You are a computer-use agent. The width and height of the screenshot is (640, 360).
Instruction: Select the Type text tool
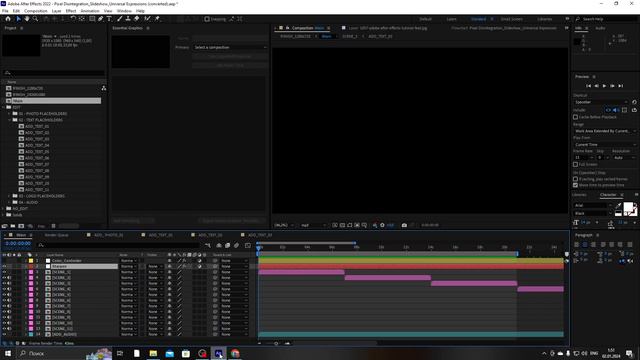(x=109, y=19)
